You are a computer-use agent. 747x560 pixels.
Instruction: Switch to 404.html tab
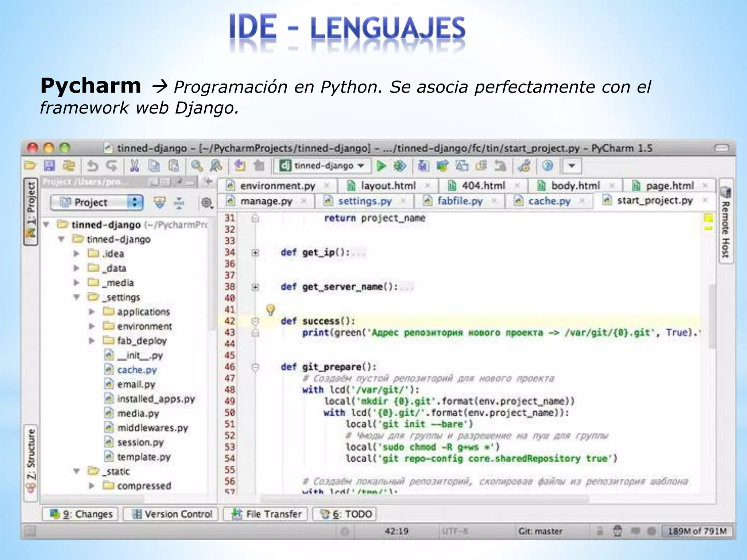click(x=483, y=186)
